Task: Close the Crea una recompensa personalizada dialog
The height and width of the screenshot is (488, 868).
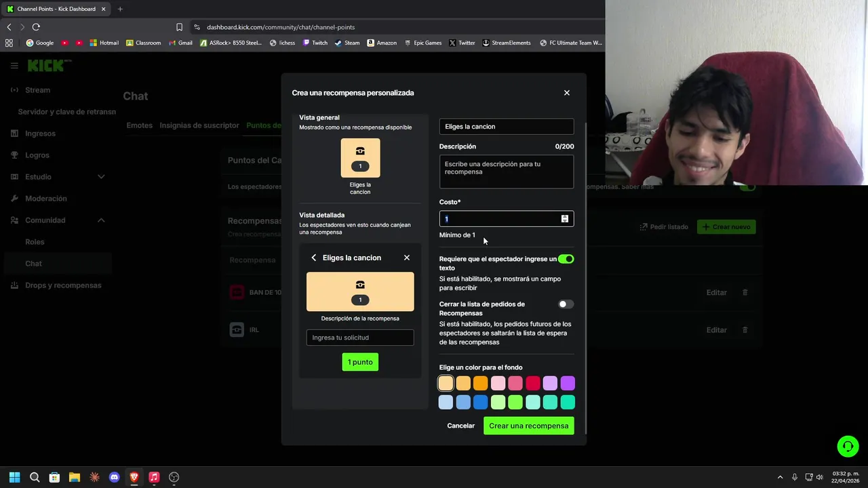Action: (x=567, y=93)
